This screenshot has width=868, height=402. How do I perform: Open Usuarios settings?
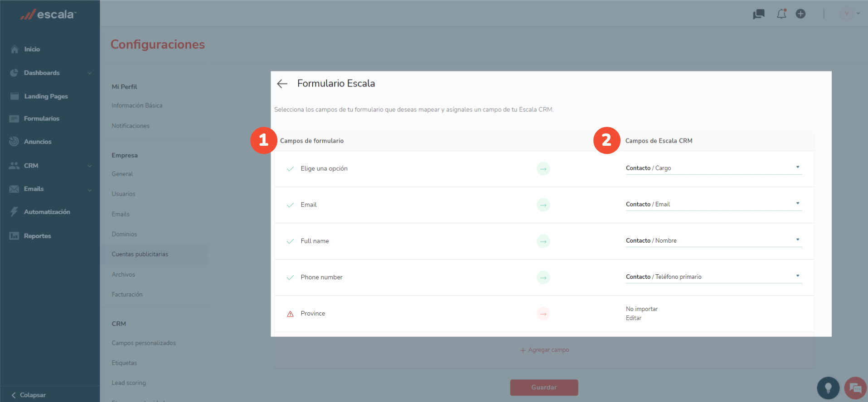click(x=123, y=194)
